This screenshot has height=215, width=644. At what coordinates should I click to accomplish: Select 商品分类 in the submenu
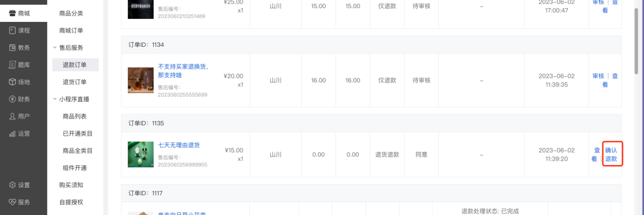[71, 13]
